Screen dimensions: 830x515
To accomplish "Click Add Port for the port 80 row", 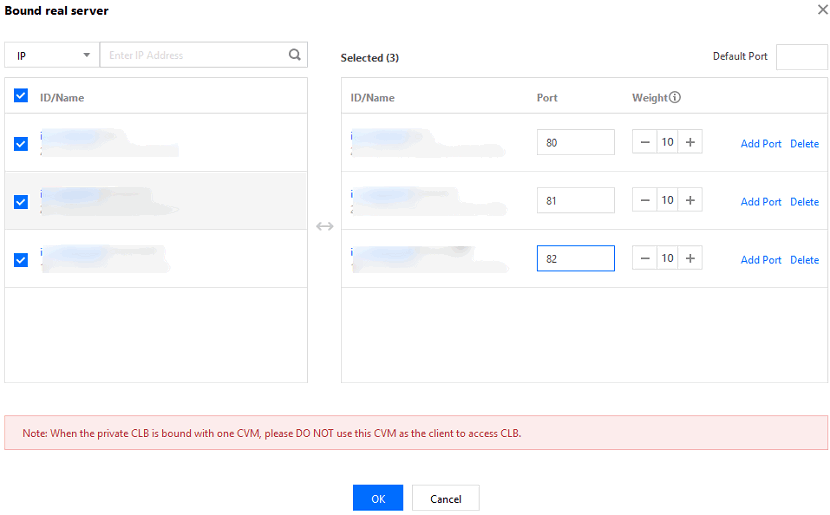I will 760,144.
